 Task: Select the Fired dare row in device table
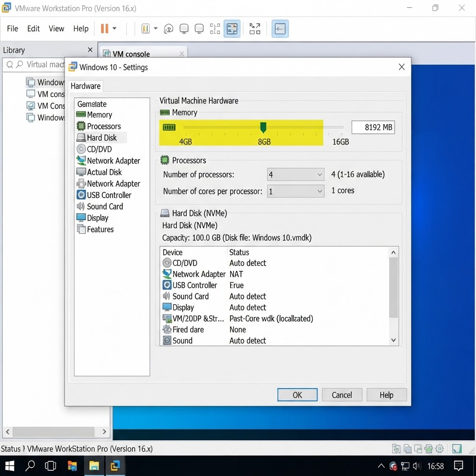(275, 330)
